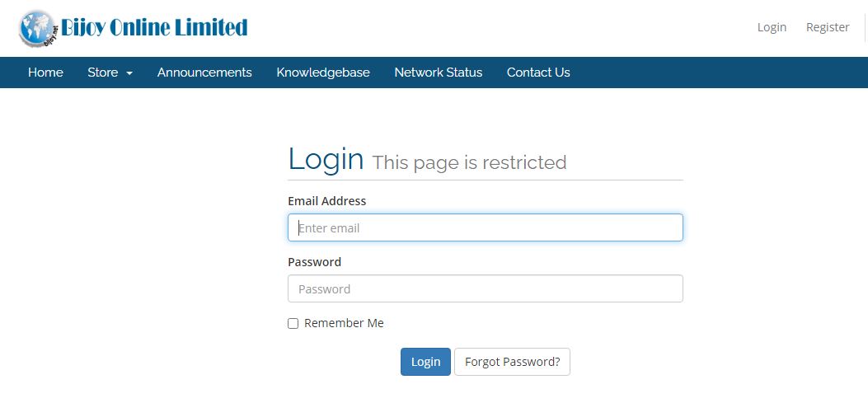This screenshot has width=868, height=403.
Task: Select the Contact Us menu item
Action: coord(538,73)
